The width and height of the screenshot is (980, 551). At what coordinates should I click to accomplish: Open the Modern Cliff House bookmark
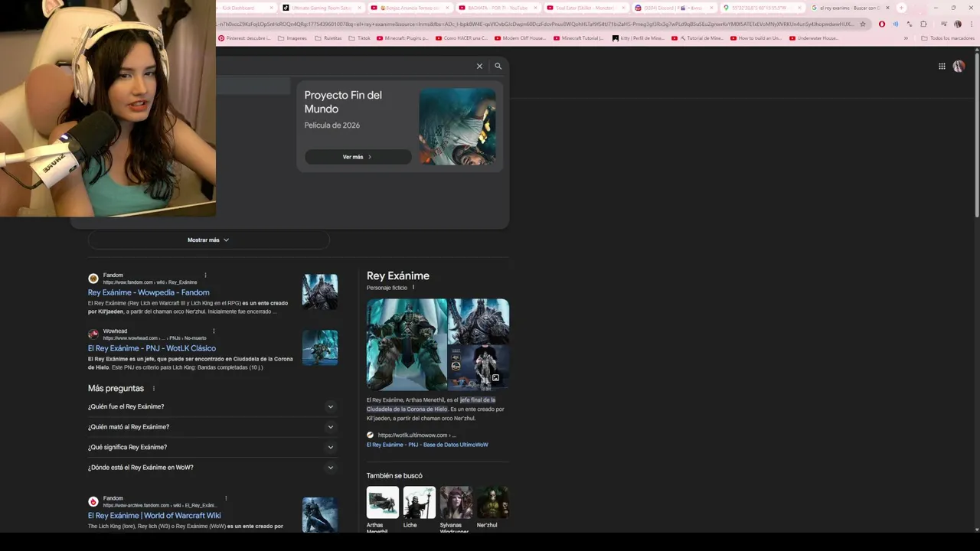[521, 38]
